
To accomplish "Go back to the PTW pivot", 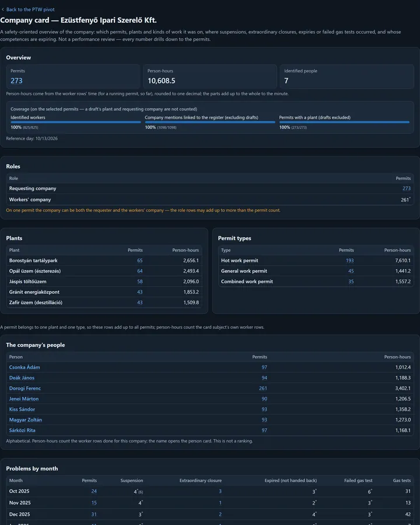I will [30, 9].
